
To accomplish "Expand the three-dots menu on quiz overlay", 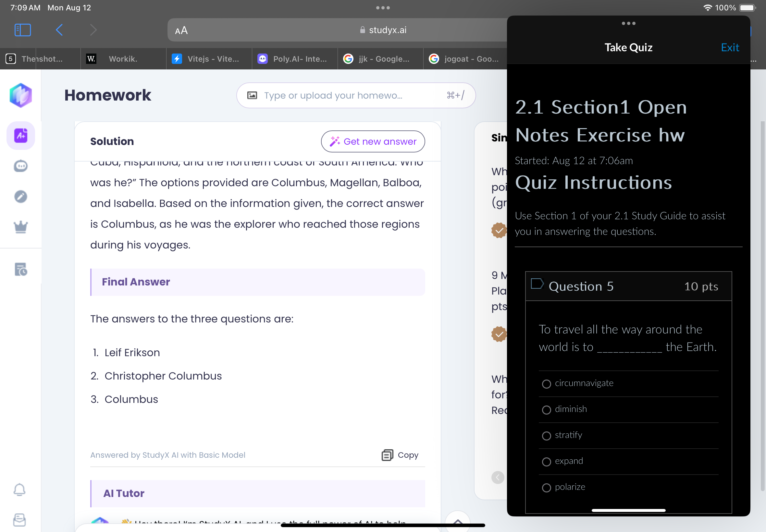I will click(628, 23).
